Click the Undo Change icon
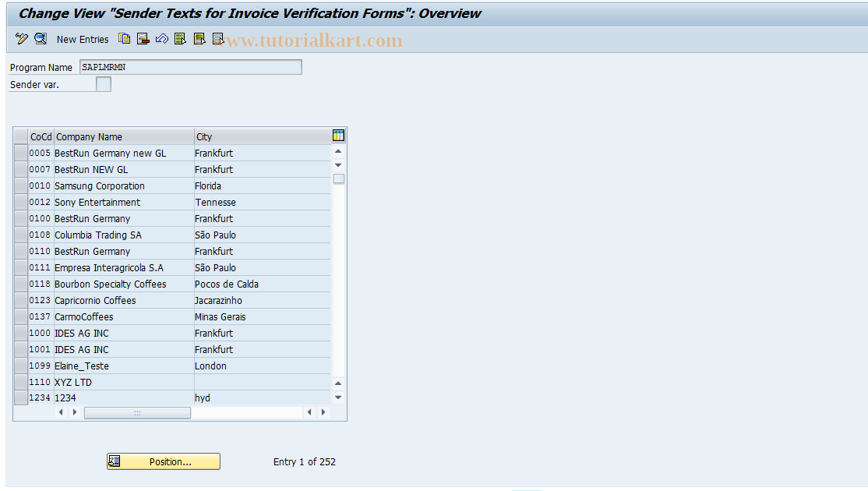 (161, 39)
